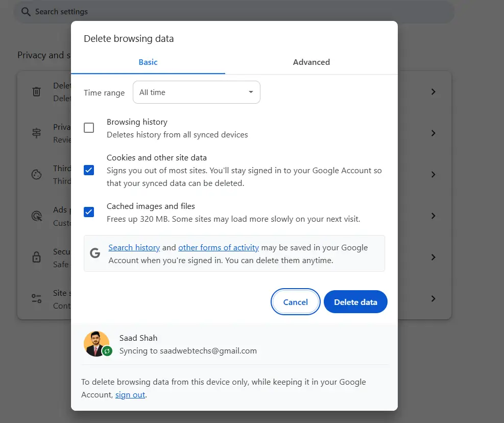Click the Ads privacy icon
The image size is (504, 423).
(37, 216)
